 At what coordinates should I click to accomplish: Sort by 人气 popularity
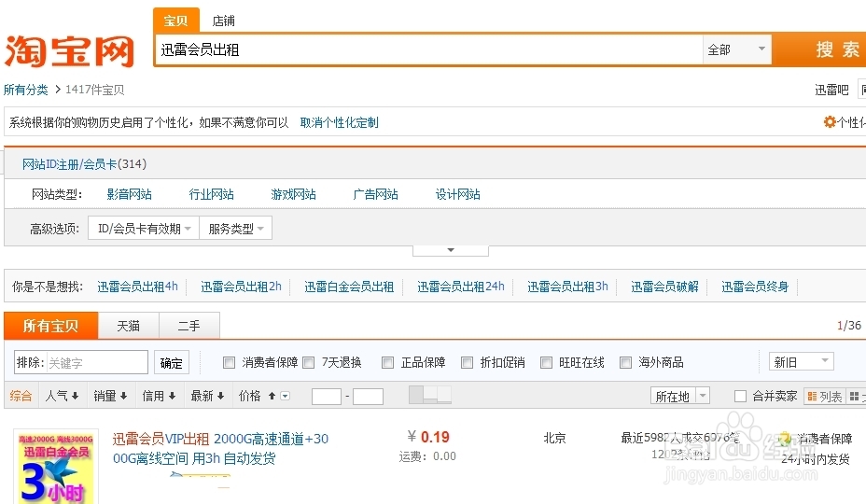(62, 396)
